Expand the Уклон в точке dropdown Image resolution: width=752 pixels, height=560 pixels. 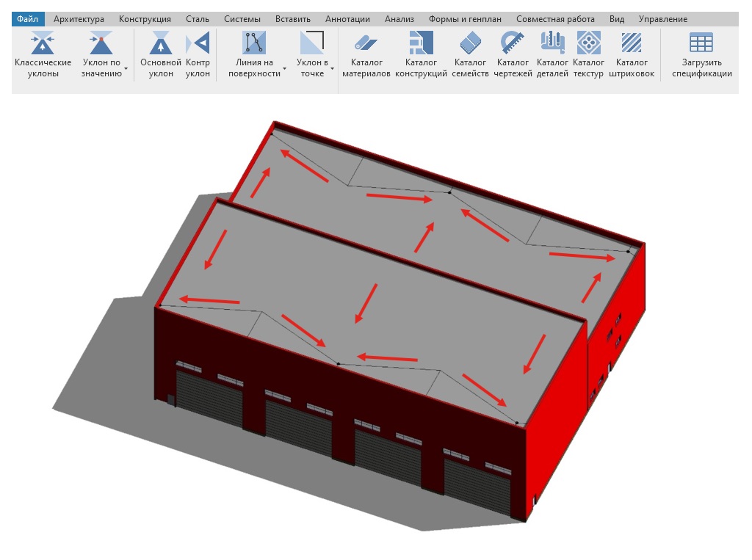pyautogui.click(x=332, y=68)
